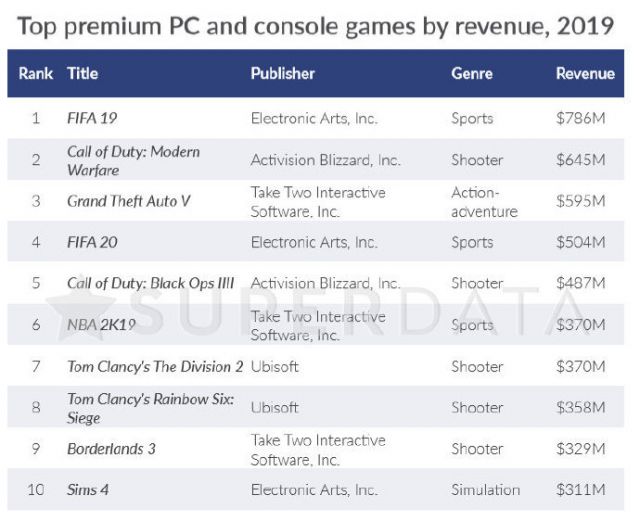Select the Revenue column header
The height and width of the screenshot is (521, 640).
point(585,74)
